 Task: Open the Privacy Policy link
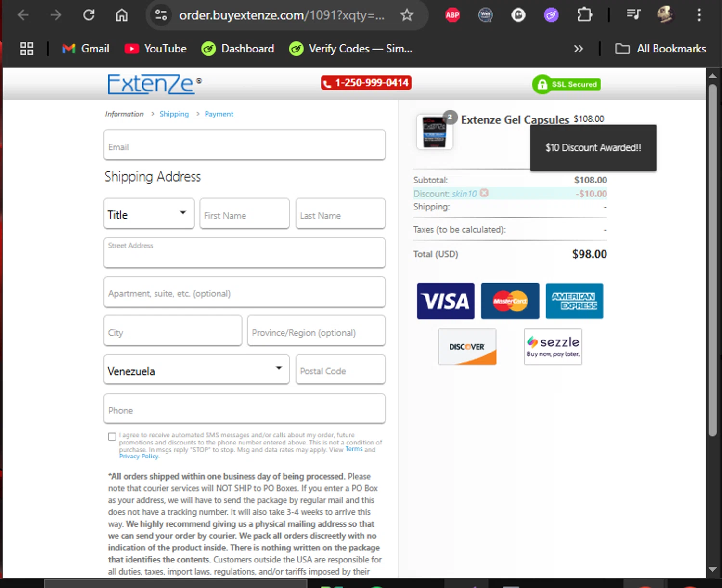[x=139, y=456]
